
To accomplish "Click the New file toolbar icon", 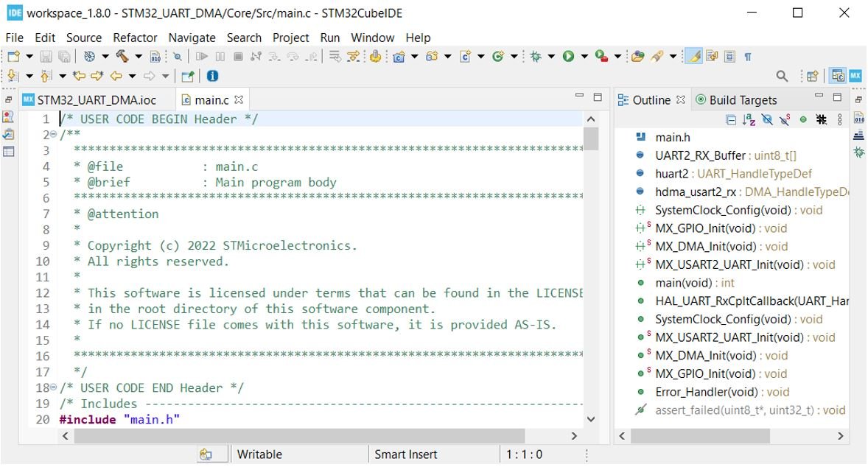I will click(14, 57).
